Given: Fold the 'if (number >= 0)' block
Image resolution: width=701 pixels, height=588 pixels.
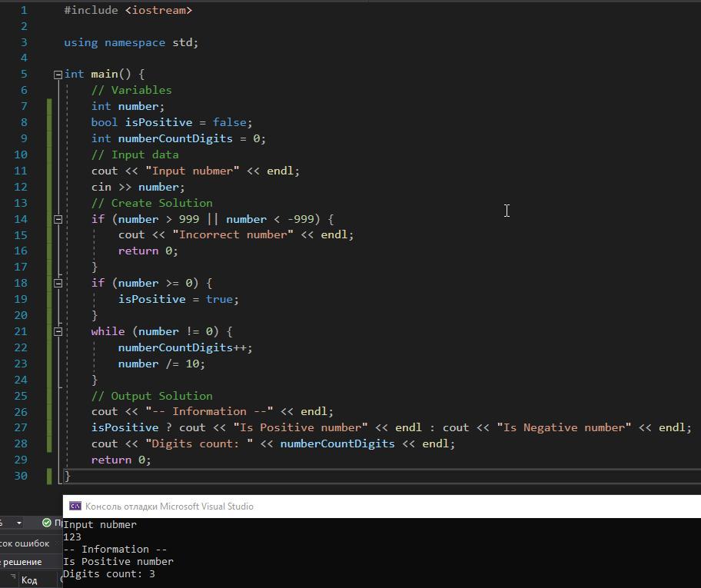Looking at the screenshot, I should [x=58, y=284].
